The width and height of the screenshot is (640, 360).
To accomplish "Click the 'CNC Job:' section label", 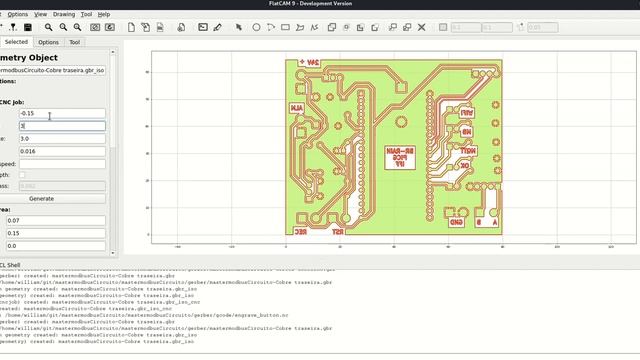I will (x=12, y=102).
